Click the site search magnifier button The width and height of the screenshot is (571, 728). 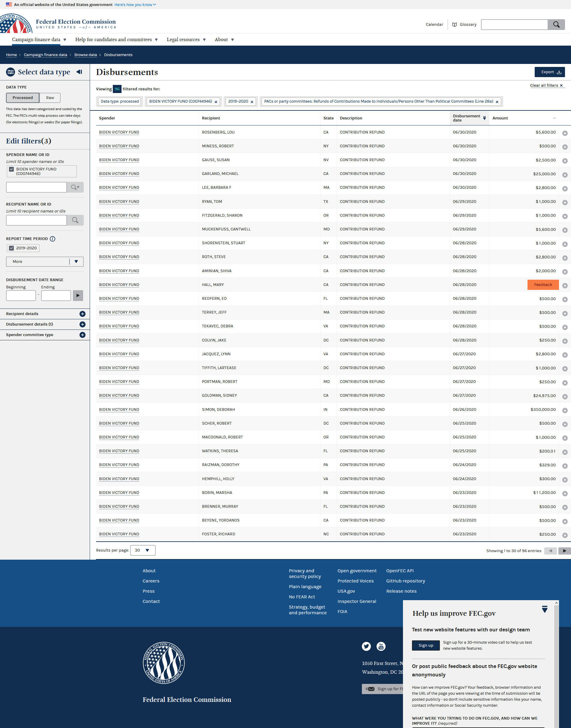556,24
